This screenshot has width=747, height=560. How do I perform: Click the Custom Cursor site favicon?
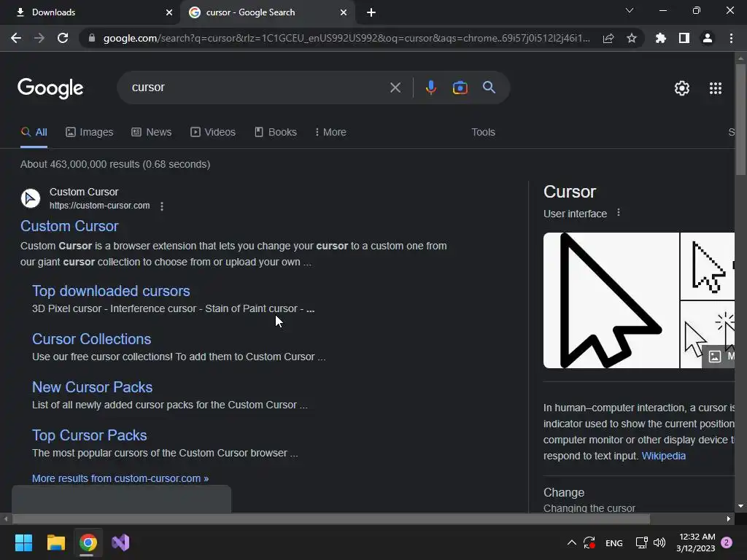31,198
